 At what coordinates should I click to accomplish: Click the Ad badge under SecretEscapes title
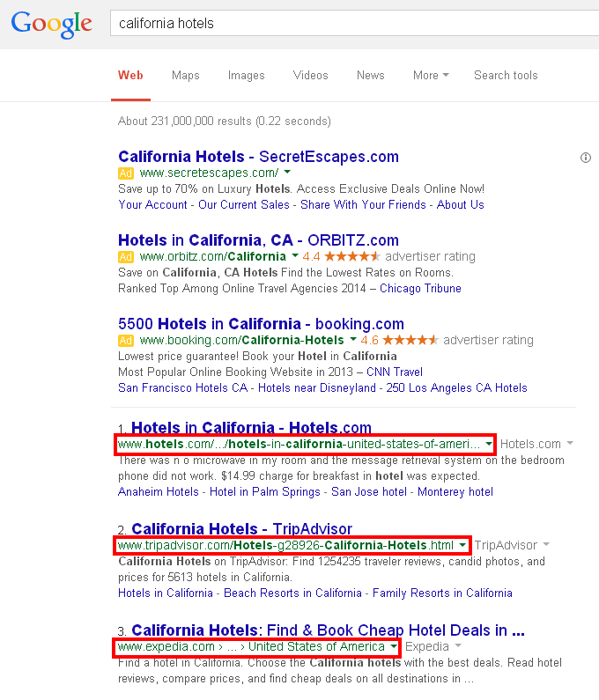[x=125, y=173]
